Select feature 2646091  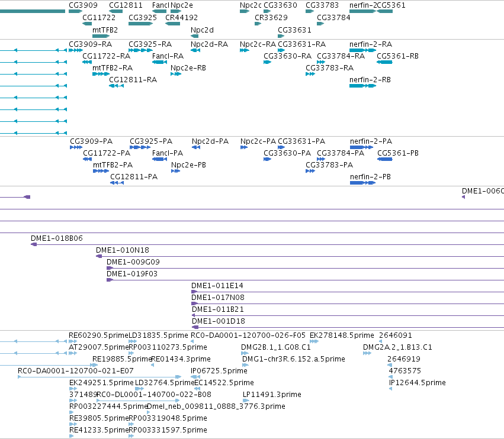pyautogui.click(x=381, y=341)
